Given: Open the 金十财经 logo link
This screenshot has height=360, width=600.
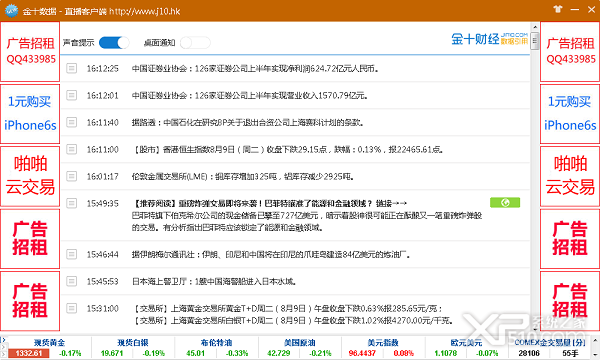Looking at the screenshot, I should pos(489,39).
